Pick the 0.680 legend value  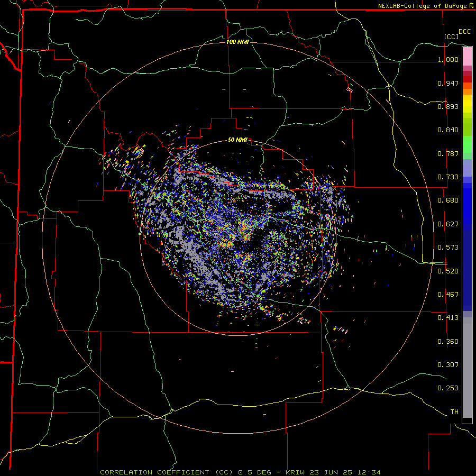(x=448, y=200)
